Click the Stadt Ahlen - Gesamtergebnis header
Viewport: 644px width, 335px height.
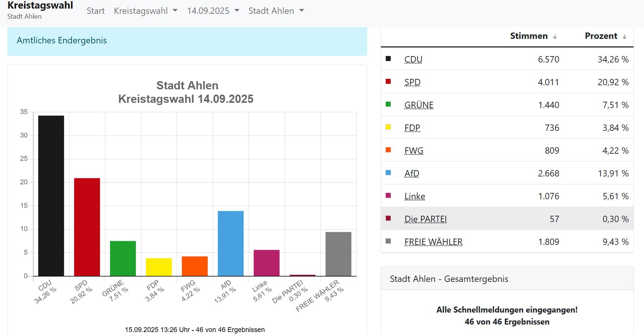(449, 279)
